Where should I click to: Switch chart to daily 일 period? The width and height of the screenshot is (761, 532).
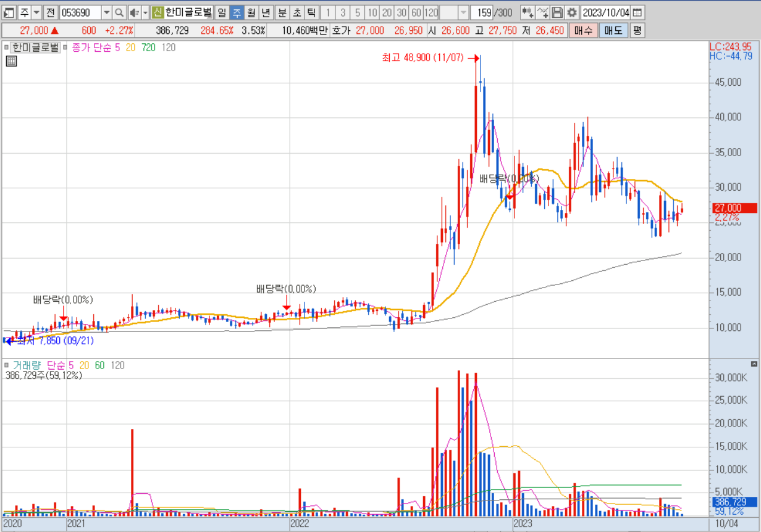(221, 12)
